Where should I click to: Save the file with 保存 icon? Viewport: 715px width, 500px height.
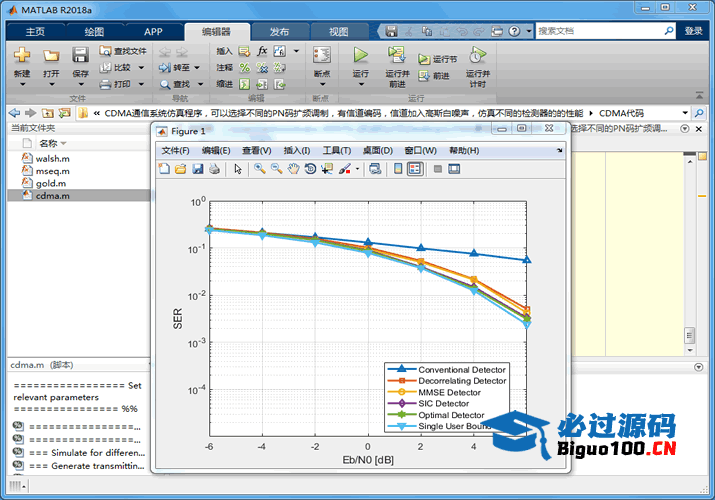80,55
